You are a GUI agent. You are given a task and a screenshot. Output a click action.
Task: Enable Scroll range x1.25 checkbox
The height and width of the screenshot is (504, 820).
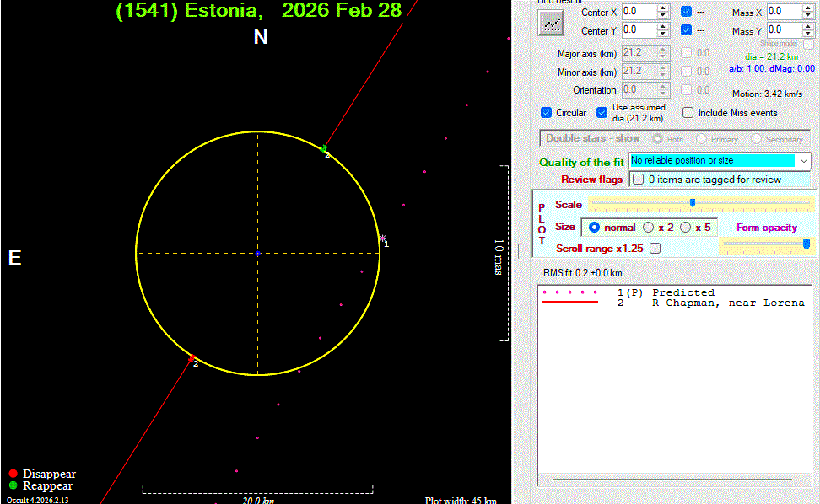655,249
